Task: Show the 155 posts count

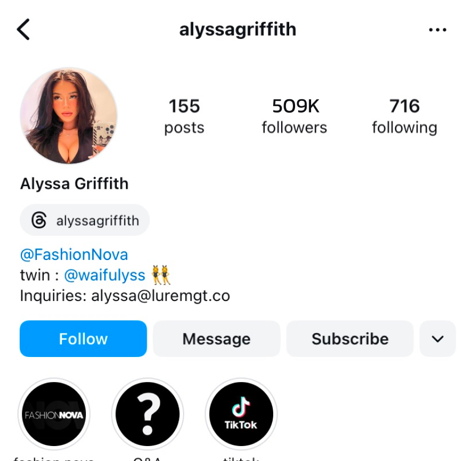Action: point(184,116)
